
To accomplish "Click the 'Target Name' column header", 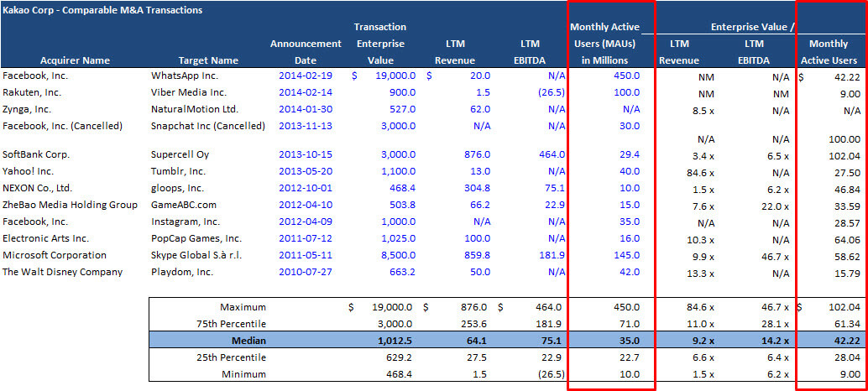I will [208, 61].
